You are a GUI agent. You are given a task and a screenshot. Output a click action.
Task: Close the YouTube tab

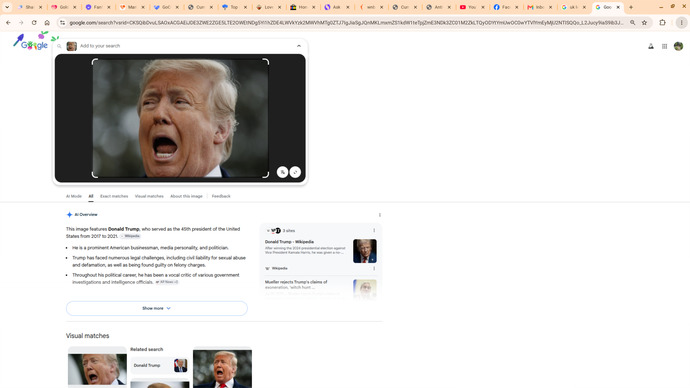pos(483,7)
